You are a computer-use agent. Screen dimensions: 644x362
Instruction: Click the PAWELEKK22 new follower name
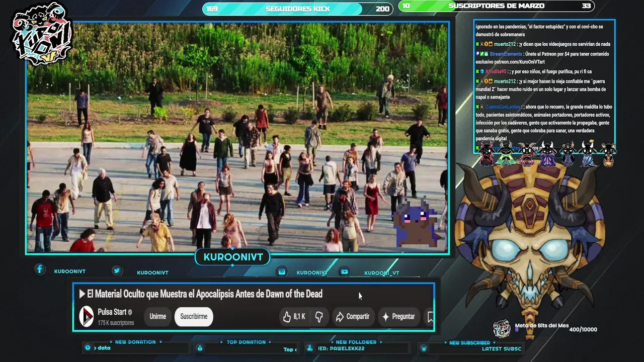[347, 348]
